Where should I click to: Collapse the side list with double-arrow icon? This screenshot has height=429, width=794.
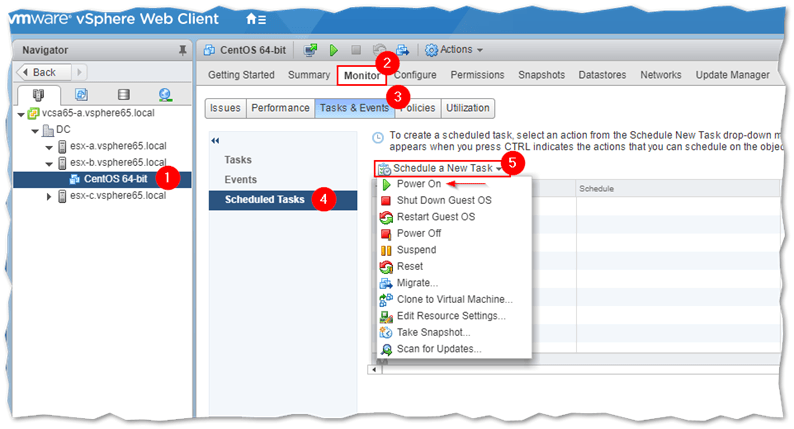pos(215,141)
